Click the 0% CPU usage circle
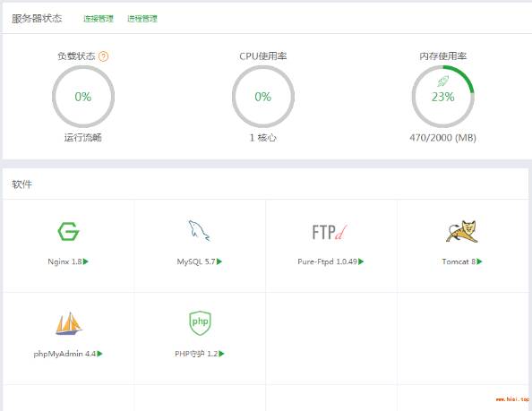Screen dimensions: 532x411 point(263,97)
